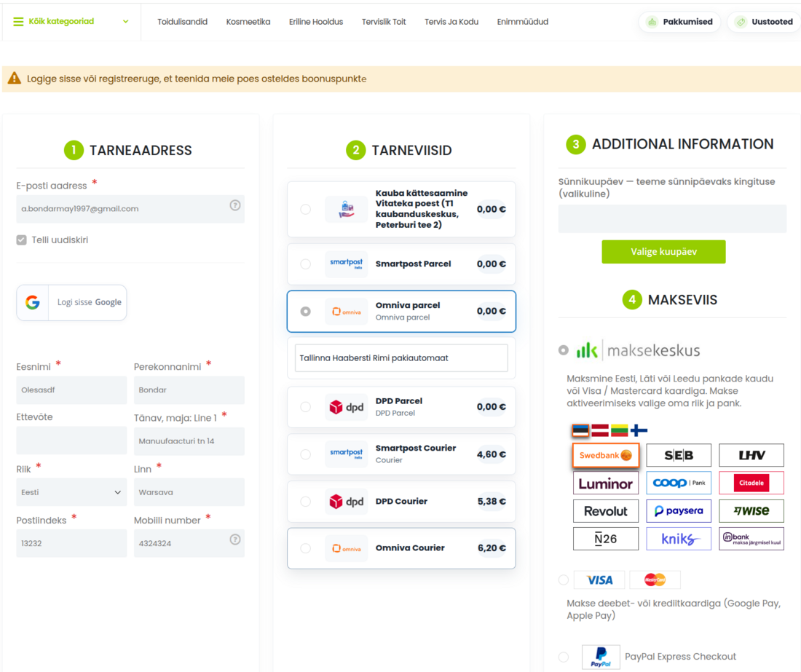This screenshot has width=801, height=672.
Task: Click the Pakkumised badge icon
Action: [652, 22]
